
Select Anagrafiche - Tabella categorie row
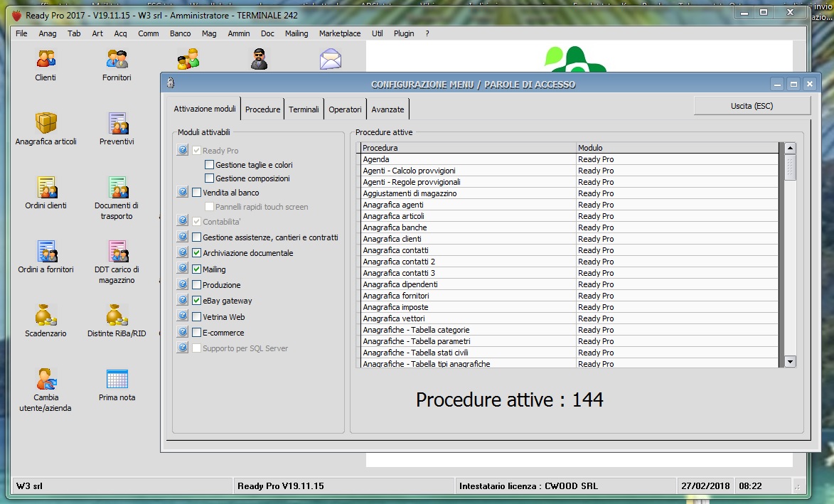(569, 330)
